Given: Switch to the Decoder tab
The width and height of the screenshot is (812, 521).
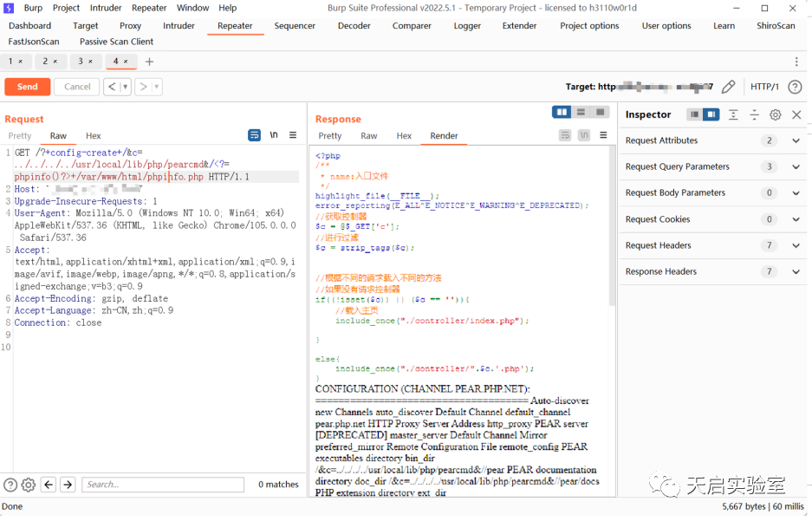Looking at the screenshot, I should [354, 25].
